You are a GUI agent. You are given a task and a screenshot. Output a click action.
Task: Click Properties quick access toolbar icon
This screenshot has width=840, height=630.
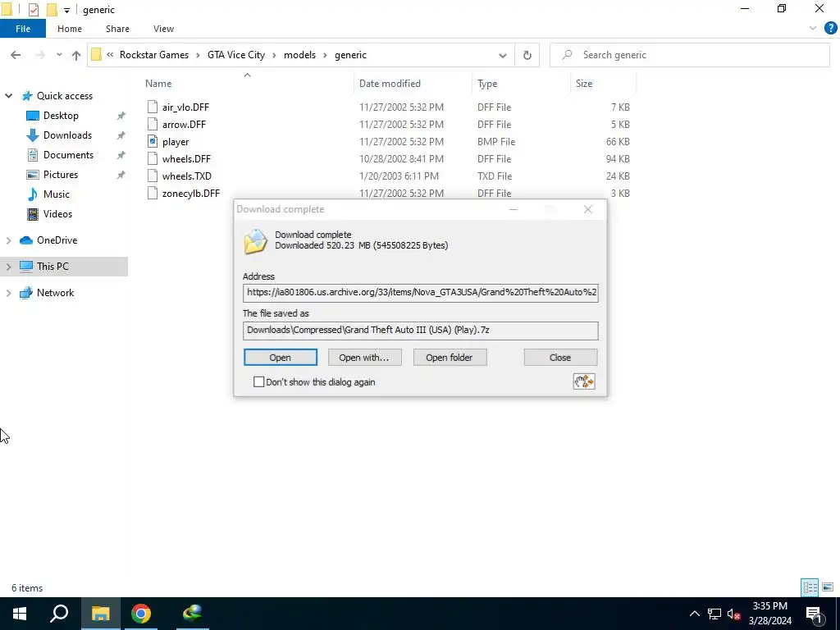click(33, 10)
